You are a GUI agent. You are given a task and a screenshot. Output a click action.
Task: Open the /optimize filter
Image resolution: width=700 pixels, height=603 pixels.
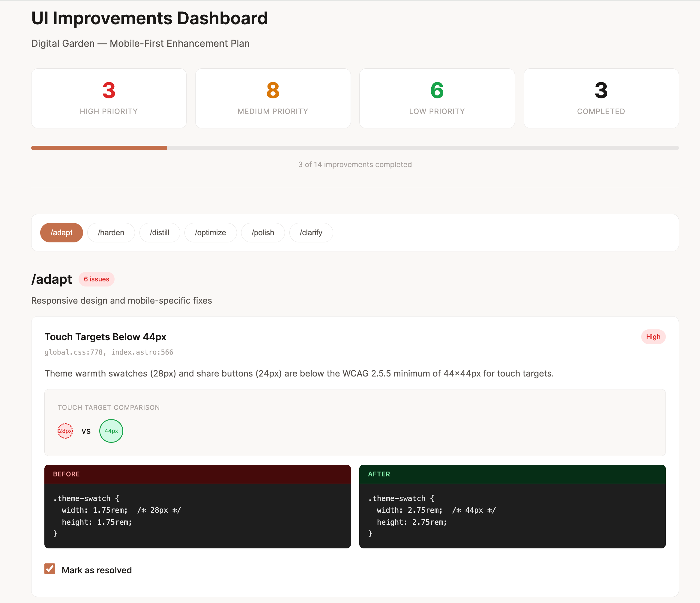[211, 232]
